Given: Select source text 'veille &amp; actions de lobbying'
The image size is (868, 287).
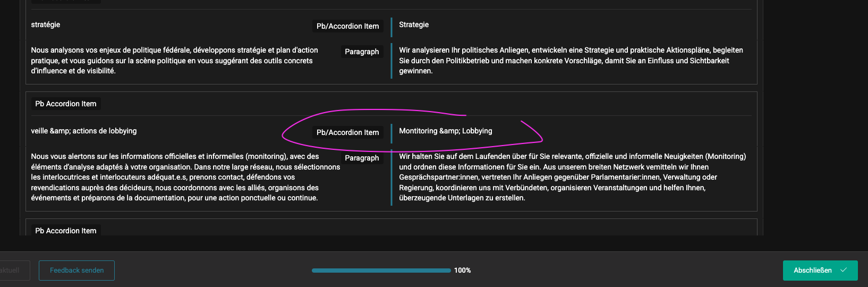Looking at the screenshot, I should 84,131.
